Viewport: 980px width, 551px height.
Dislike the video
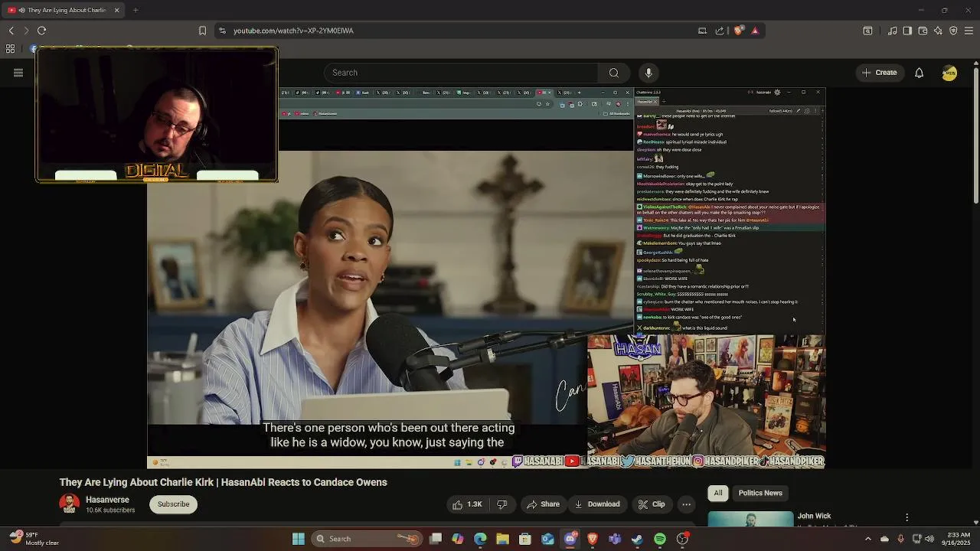click(502, 504)
